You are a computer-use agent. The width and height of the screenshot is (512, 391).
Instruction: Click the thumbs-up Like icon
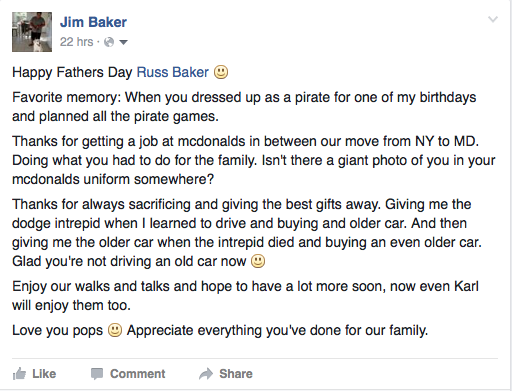19,374
